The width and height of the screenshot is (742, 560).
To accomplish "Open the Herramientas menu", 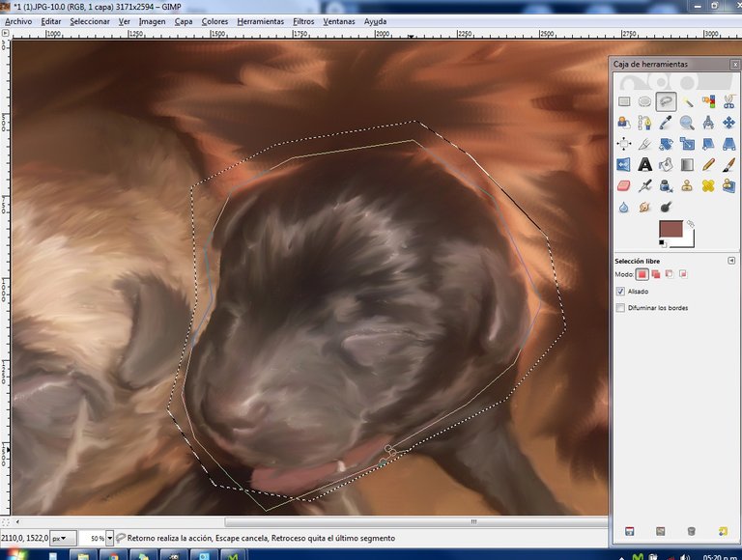I will coord(260,21).
